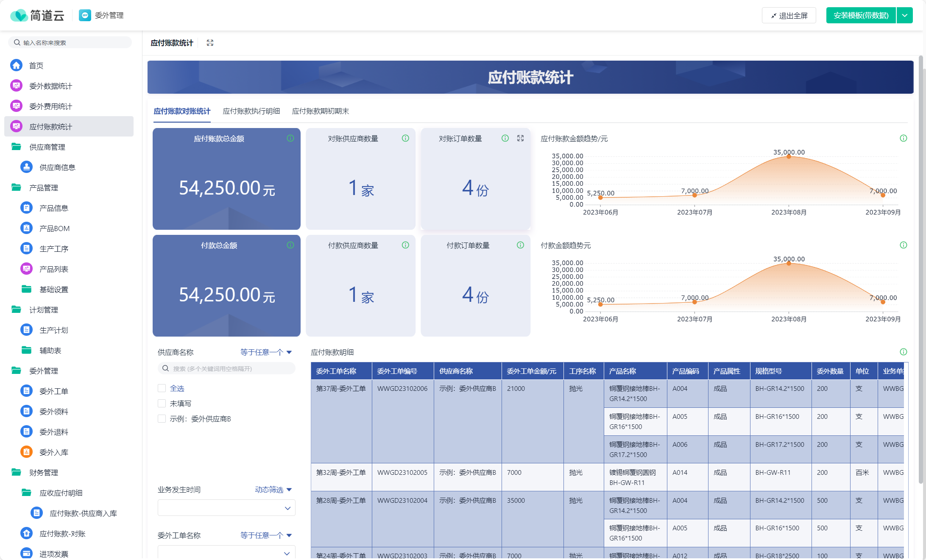926x560 pixels.
Task: Switch to 应付账款执行明细 tab
Action: 251,111
